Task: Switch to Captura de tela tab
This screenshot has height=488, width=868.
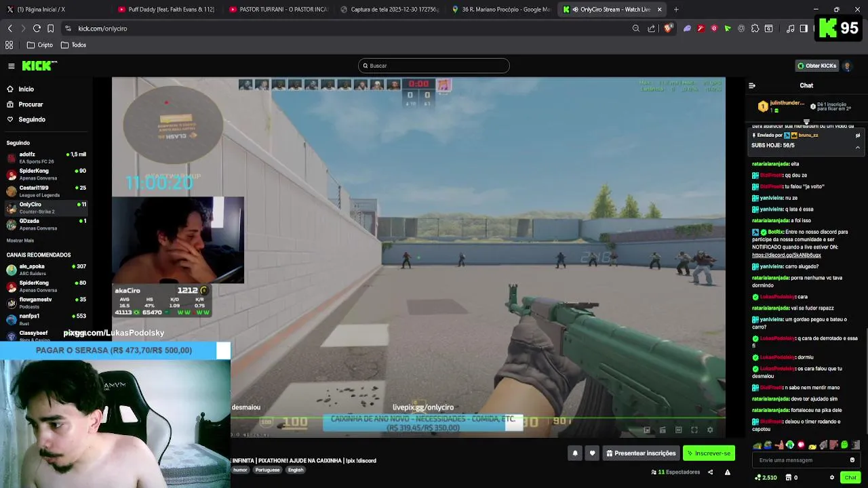Action: (389, 9)
